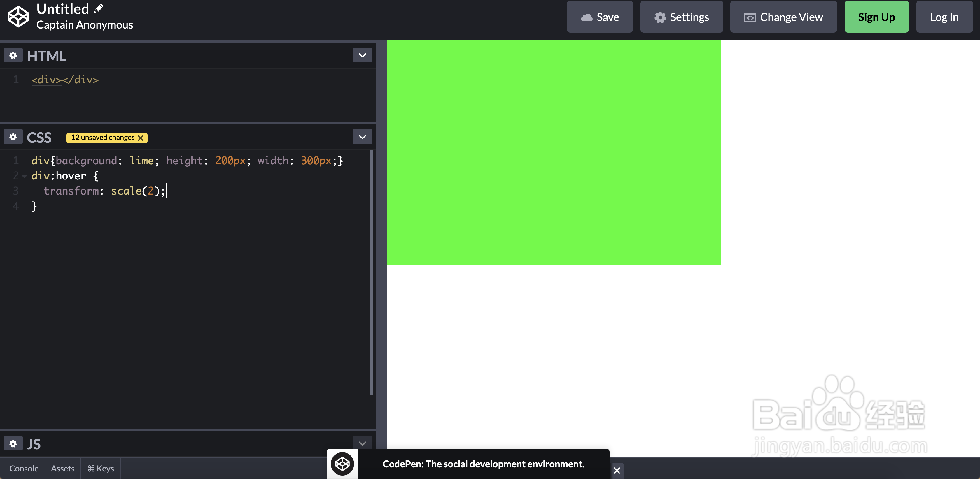Viewport: 980px width, 479px height.
Task: Expand the CSS panel dropdown chevron
Action: pos(362,137)
